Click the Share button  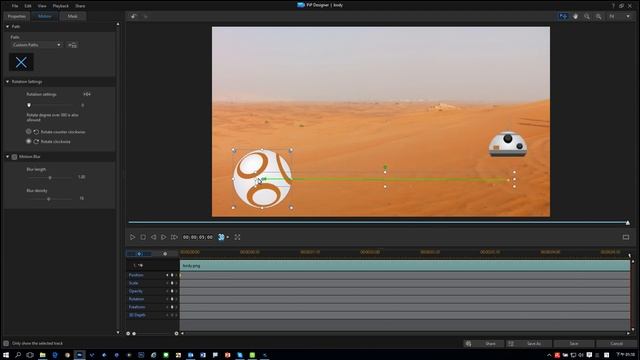[484, 344]
